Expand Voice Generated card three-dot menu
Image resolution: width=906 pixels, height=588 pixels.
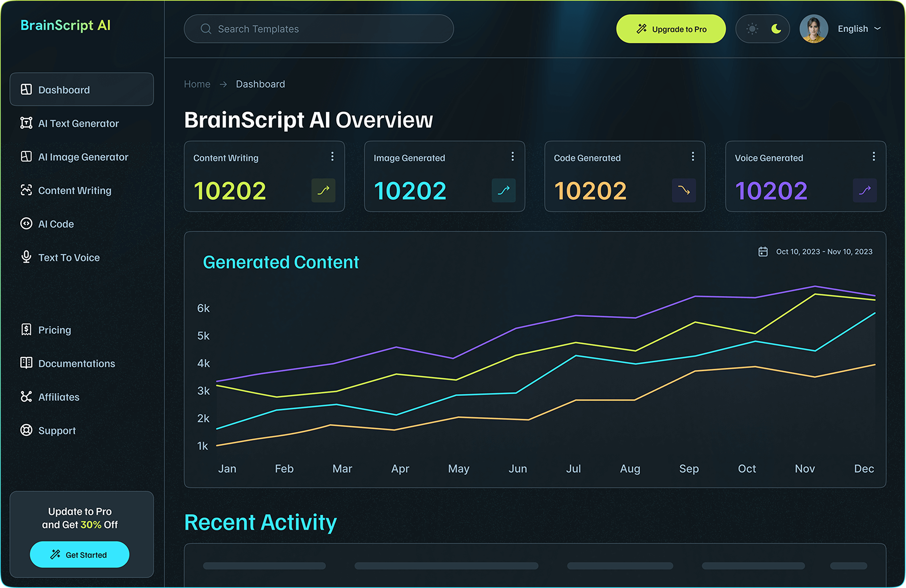tap(873, 156)
